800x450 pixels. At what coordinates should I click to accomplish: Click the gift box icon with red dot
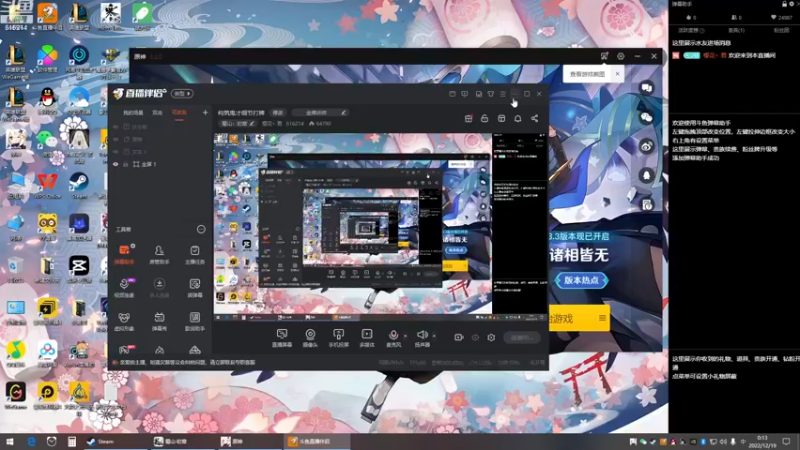[x=468, y=118]
